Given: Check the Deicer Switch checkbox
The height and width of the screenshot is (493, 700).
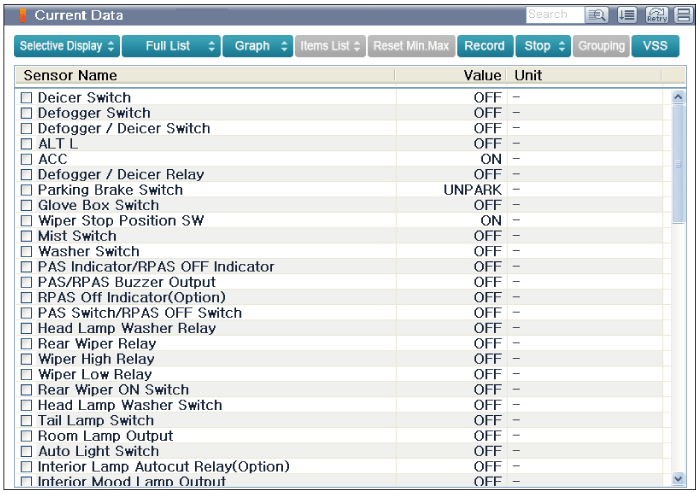Looking at the screenshot, I should click(27, 98).
